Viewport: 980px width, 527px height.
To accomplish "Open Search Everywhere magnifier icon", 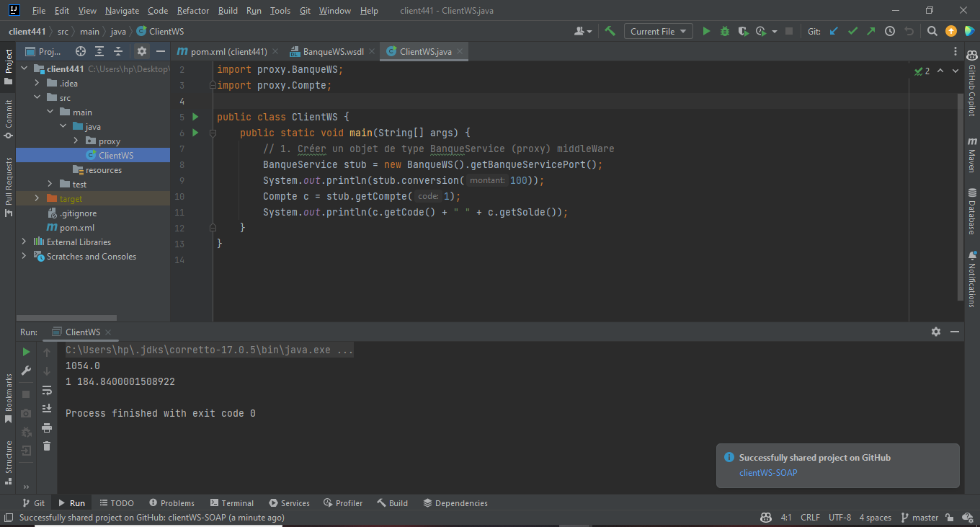I will (x=932, y=31).
